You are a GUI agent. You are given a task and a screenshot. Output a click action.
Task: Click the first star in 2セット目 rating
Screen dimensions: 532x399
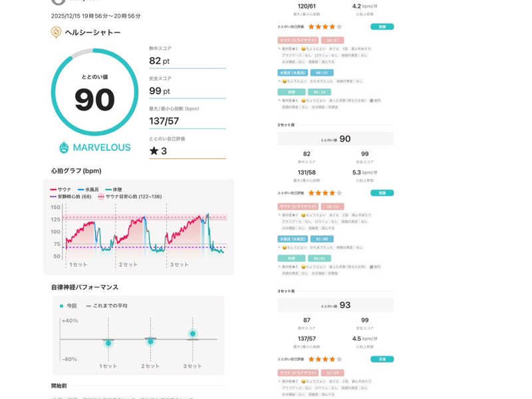click(311, 193)
